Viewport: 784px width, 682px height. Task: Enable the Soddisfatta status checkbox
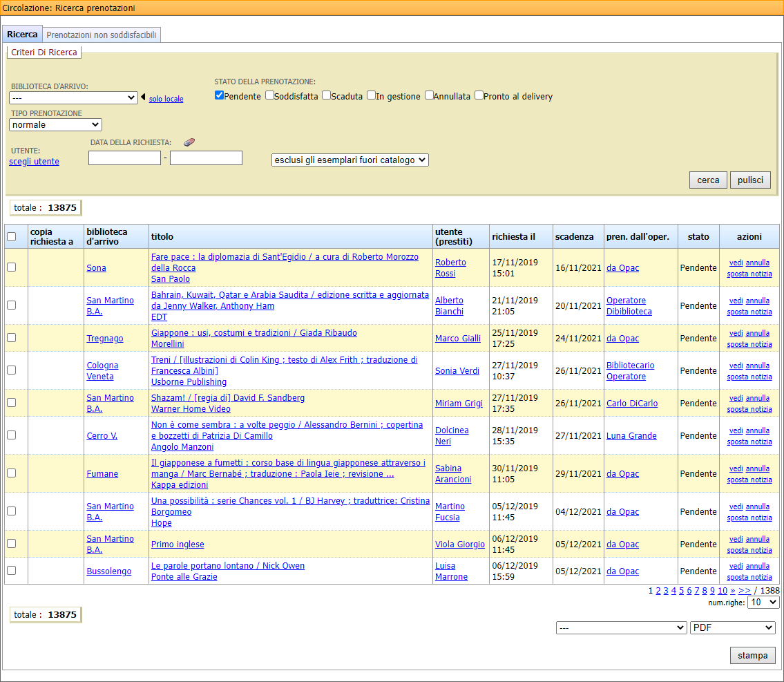point(269,95)
